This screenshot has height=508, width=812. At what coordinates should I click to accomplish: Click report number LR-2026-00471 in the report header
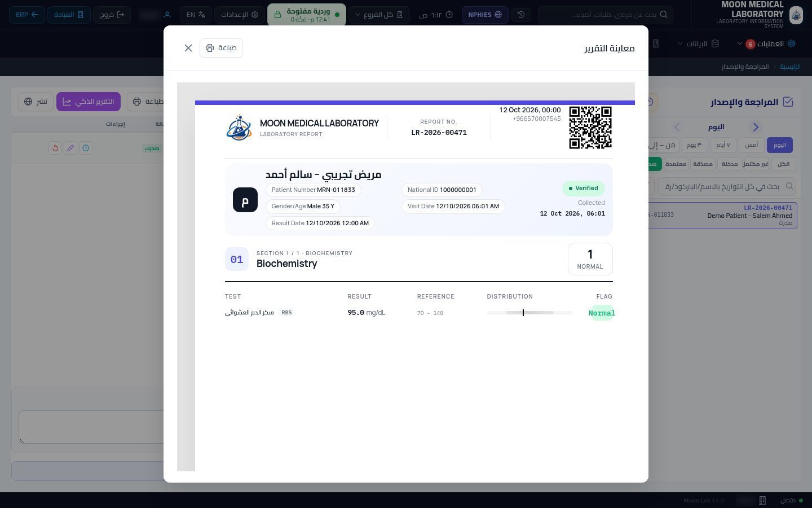coord(439,133)
